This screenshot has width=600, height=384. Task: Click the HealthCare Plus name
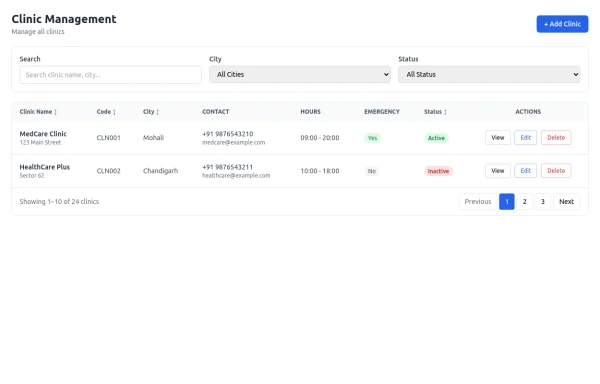[44, 167]
